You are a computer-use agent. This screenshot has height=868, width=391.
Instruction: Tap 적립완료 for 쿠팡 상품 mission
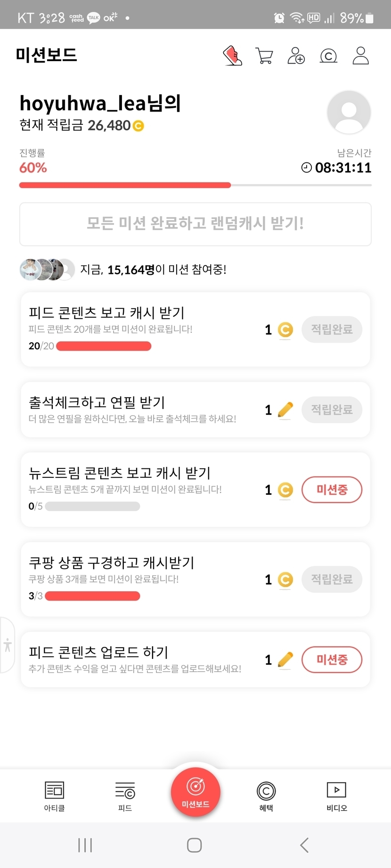click(x=332, y=579)
